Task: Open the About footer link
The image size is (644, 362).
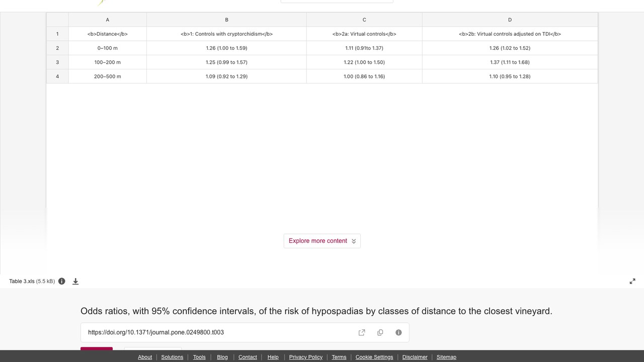Action: tap(145, 357)
